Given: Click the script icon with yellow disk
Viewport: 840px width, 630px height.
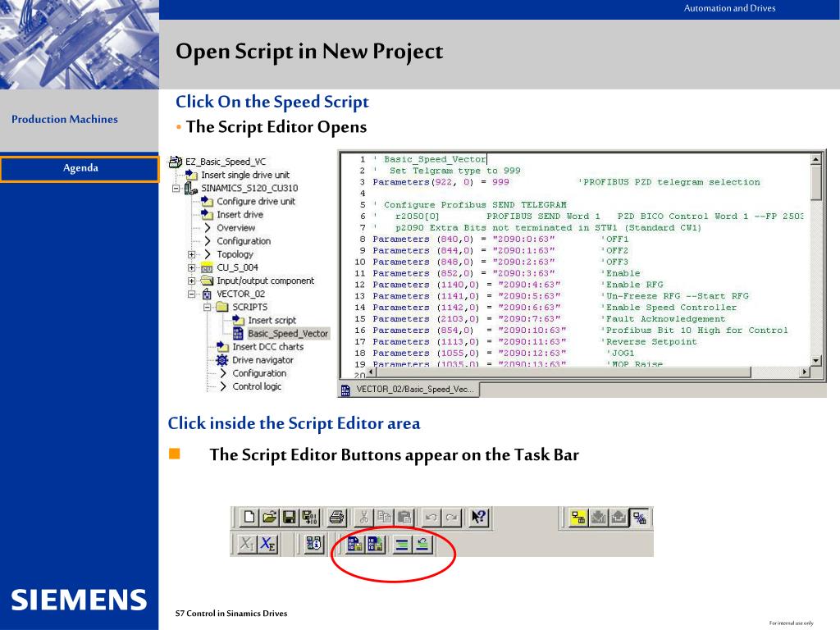Looking at the screenshot, I should pyautogui.click(x=354, y=545).
